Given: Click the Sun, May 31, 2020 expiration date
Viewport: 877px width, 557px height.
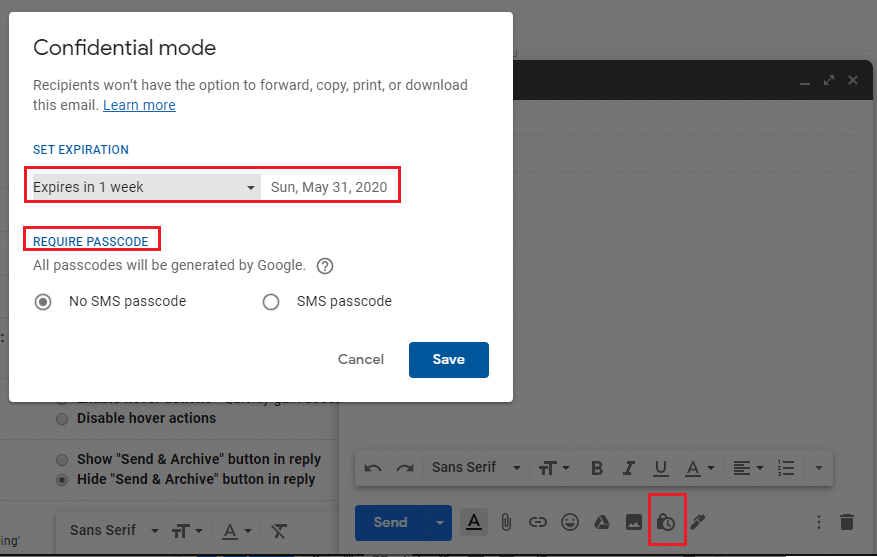Looking at the screenshot, I should [329, 187].
